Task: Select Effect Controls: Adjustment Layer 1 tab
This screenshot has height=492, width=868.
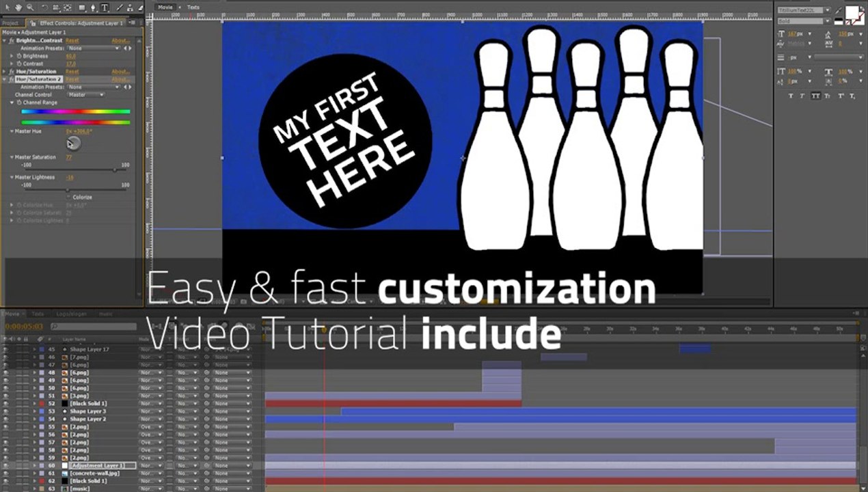Action: click(x=81, y=23)
